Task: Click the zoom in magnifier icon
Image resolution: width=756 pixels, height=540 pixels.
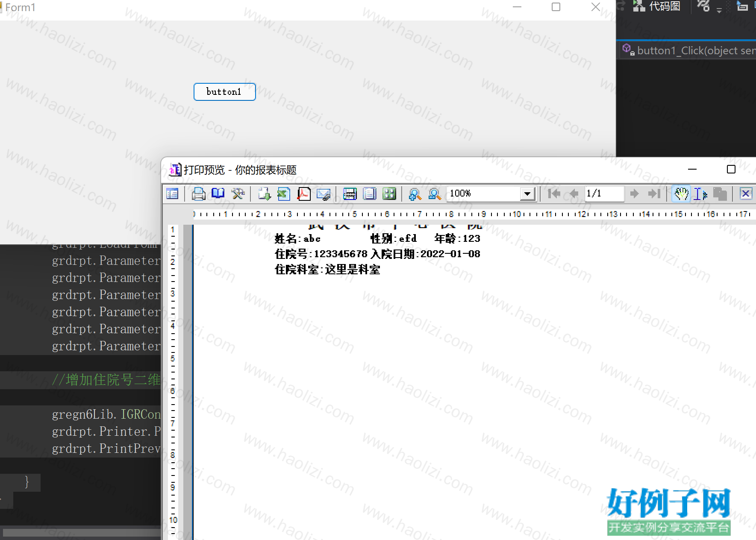Action: [x=415, y=194]
